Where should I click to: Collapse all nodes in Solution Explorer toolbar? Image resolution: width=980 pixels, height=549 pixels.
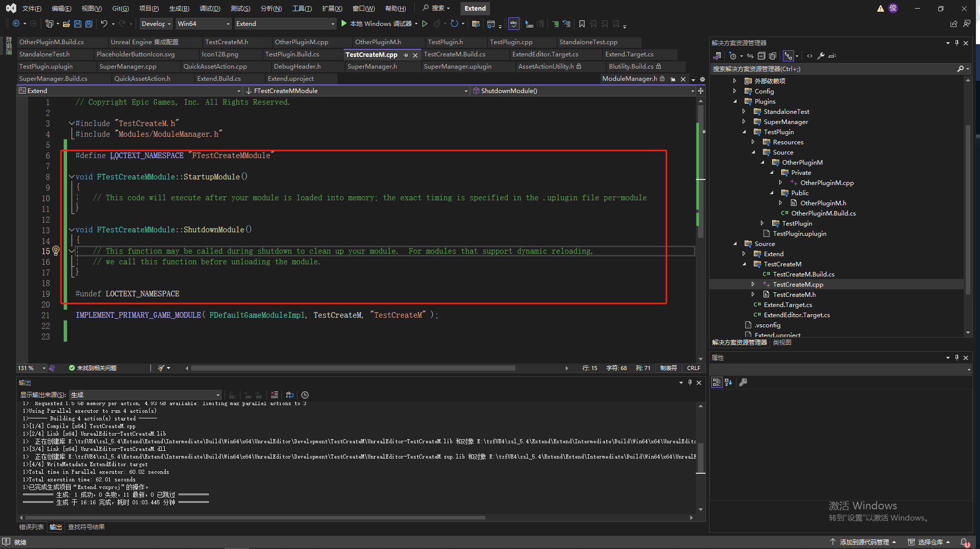click(761, 56)
